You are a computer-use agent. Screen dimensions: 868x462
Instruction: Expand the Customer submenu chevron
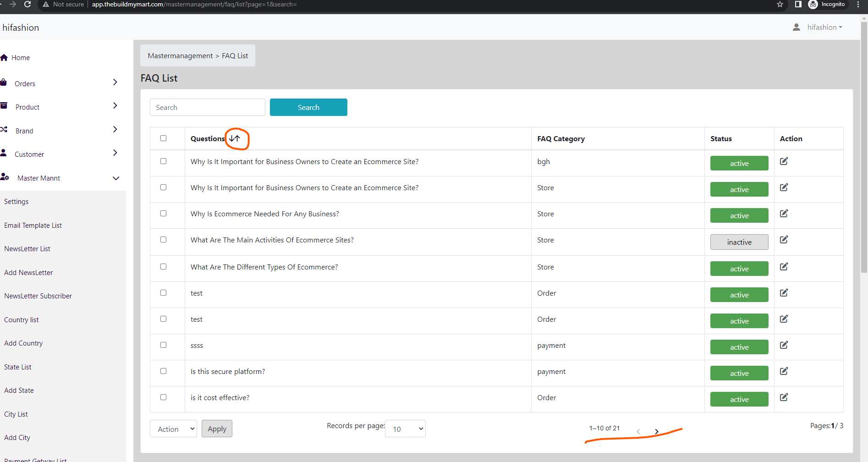coord(115,153)
